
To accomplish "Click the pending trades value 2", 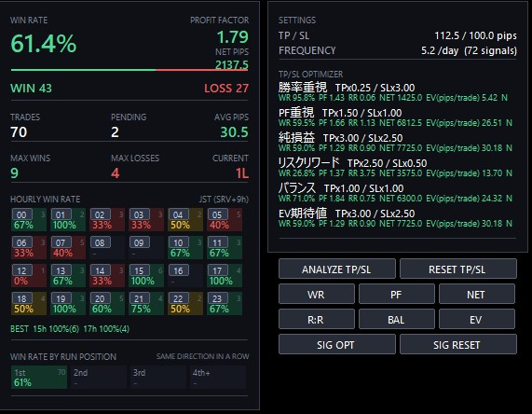I will click(x=115, y=132).
